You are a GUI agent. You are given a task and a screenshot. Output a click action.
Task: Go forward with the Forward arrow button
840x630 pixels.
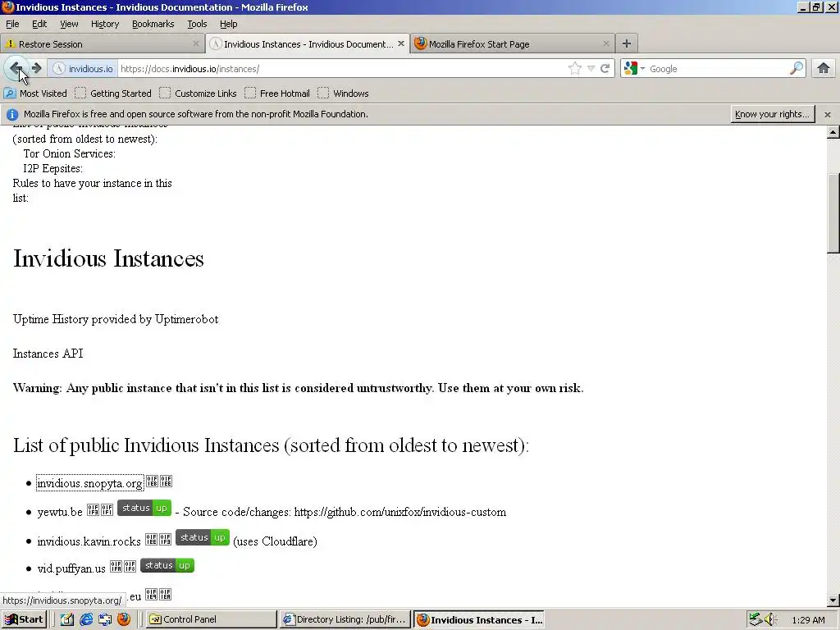point(36,68)
